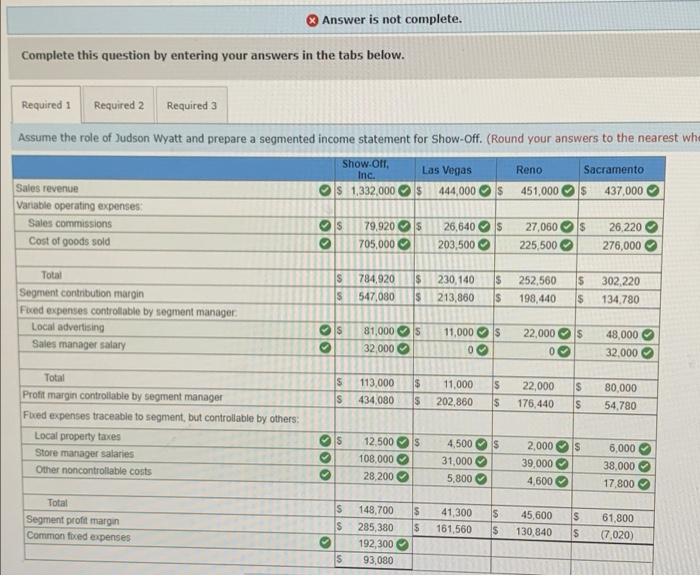
Task: Select the Reno store manager salaries field 39,000
Action: (532, 463)
